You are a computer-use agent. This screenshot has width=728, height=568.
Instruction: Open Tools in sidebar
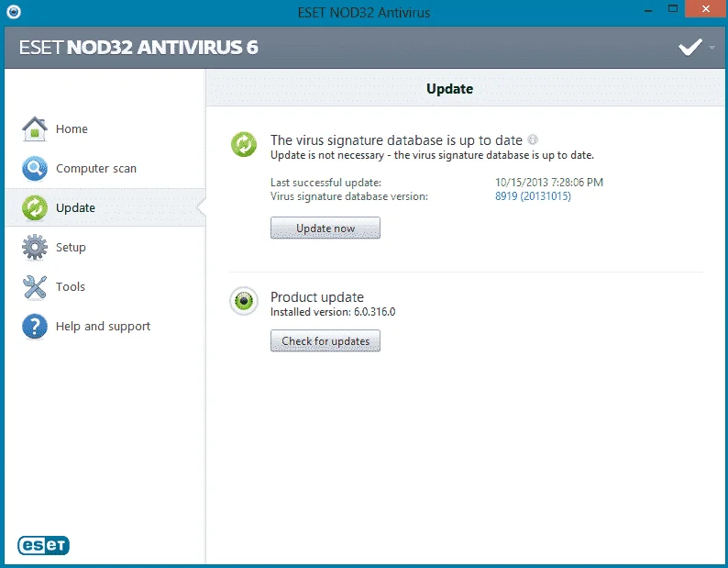click(105, 287)
